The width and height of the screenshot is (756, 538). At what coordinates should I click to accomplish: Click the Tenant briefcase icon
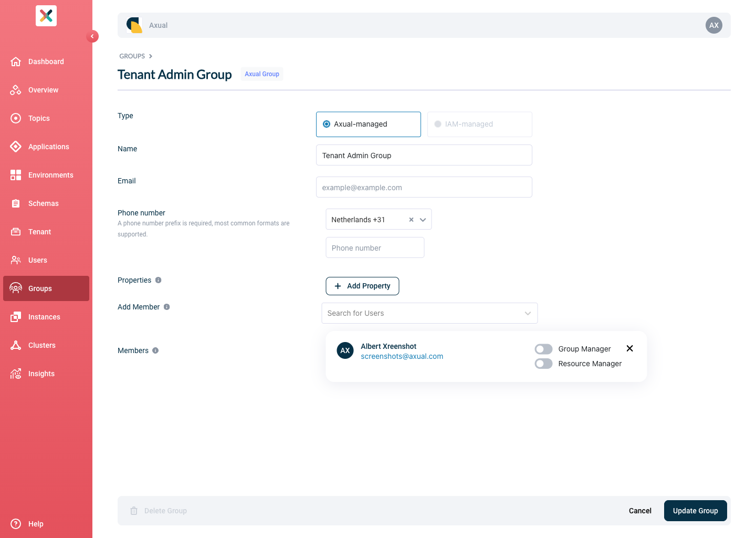point(16,232)
